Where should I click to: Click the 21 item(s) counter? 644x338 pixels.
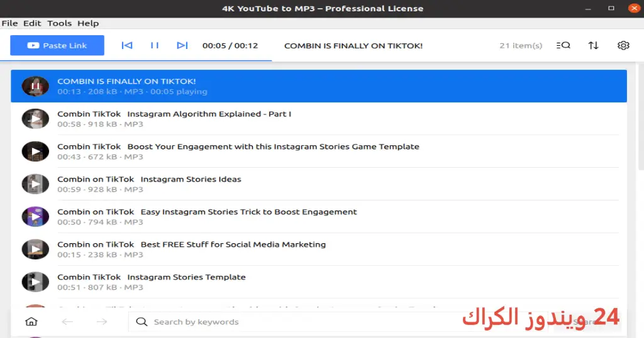521,45
